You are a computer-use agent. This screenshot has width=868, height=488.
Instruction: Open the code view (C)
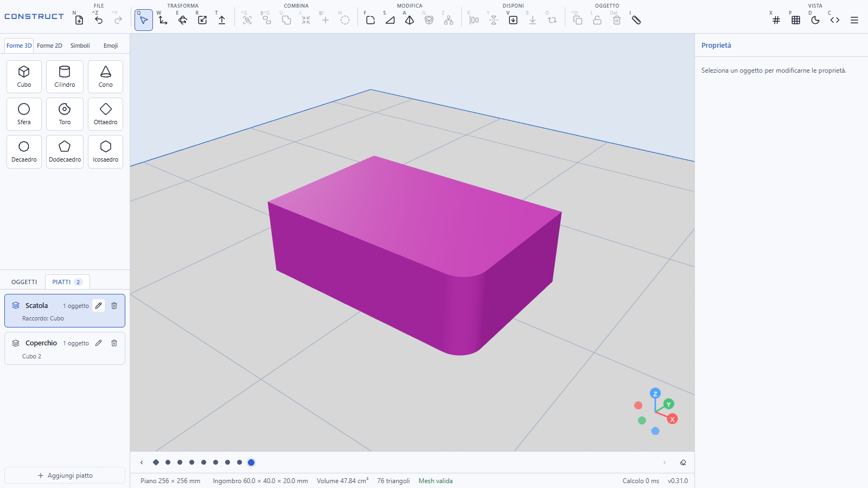click(835, 20)
